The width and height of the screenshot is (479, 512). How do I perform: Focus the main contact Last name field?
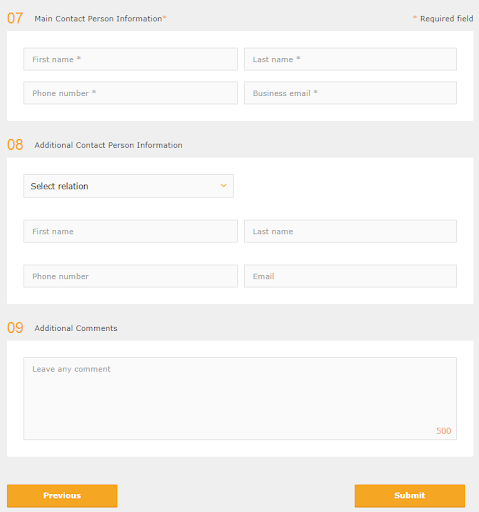pyautogui.click(x=350, y=59)
